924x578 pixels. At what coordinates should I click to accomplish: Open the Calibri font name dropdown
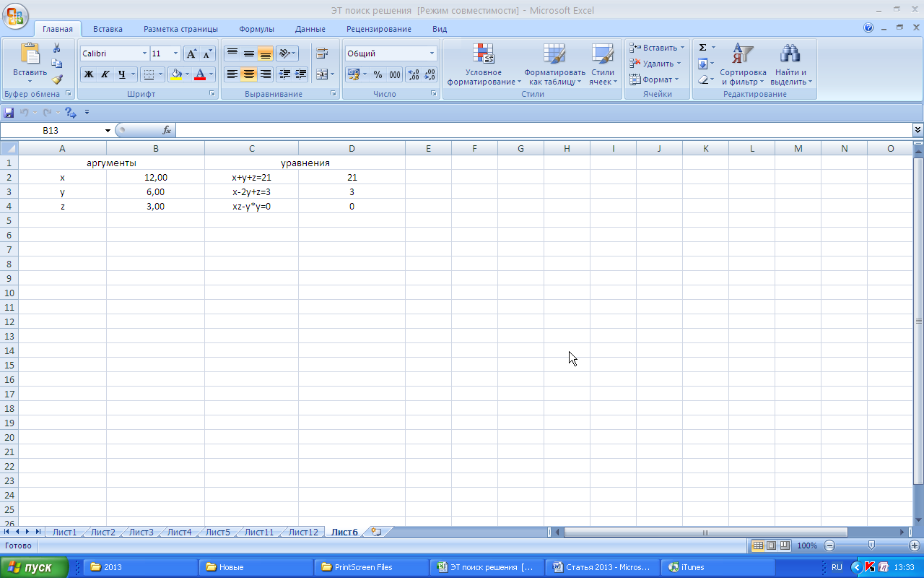144,53
